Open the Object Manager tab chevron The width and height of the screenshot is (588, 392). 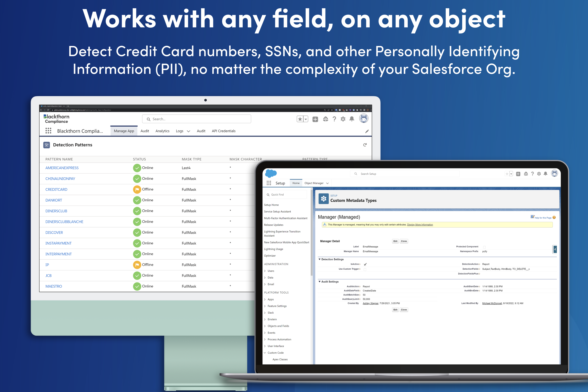pos(327,183)
